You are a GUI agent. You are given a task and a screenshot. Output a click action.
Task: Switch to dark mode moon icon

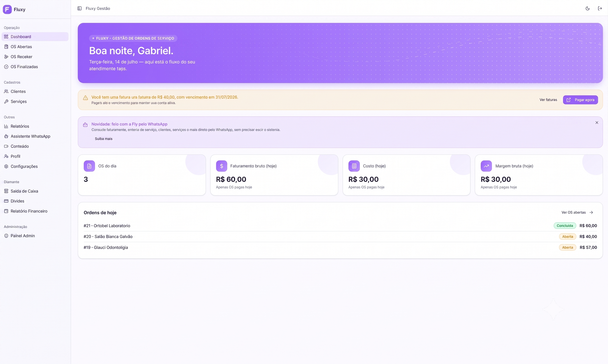[x=587, y=8]
